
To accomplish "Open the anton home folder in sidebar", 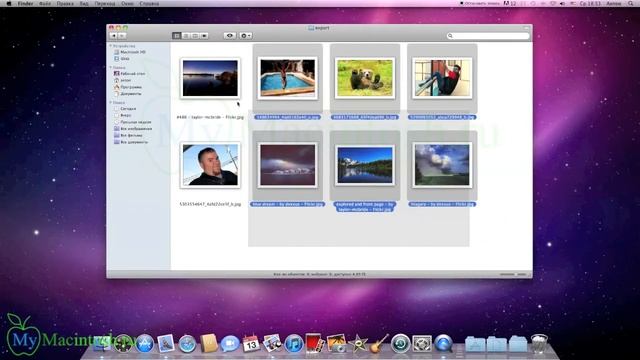I will [x=122, y=80].
